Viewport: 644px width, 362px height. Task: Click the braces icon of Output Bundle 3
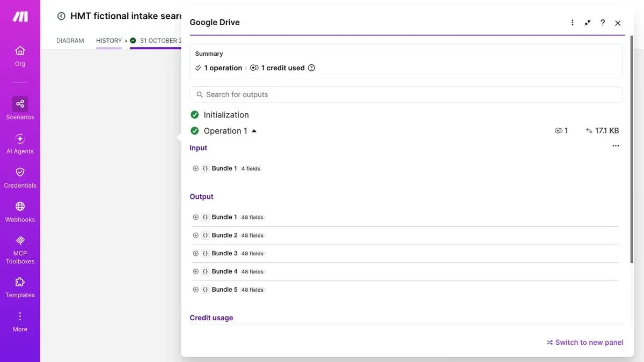[205, 254]
